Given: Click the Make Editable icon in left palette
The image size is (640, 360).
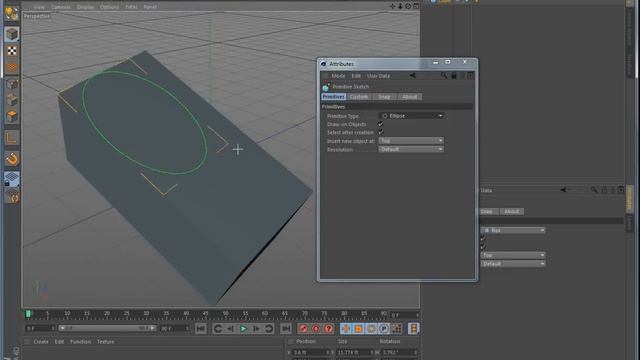Looking at the screenshot, I should click(11, 13).
